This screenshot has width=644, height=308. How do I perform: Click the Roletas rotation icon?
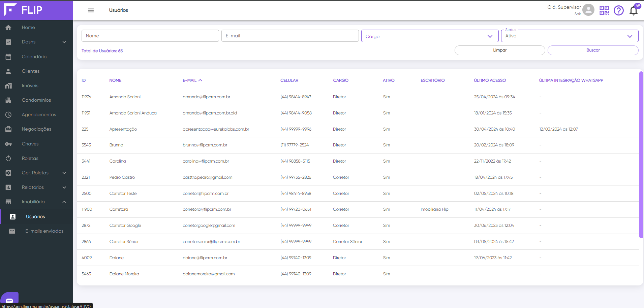tap(8, 159)
